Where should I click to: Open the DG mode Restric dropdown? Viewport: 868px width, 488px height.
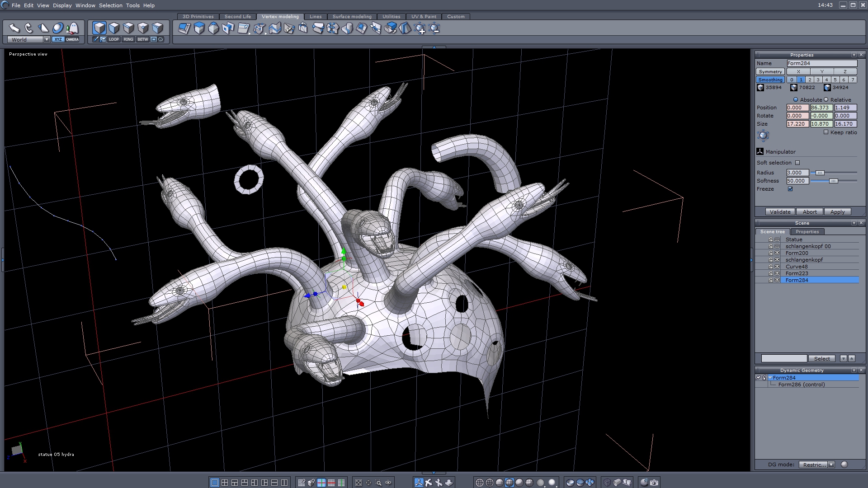click(831, 465)
